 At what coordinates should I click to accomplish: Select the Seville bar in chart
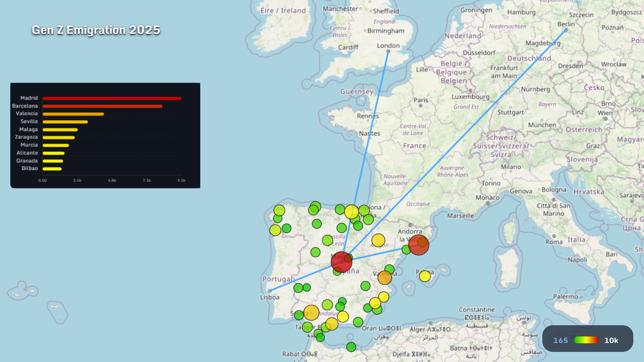tap(65, 122)
